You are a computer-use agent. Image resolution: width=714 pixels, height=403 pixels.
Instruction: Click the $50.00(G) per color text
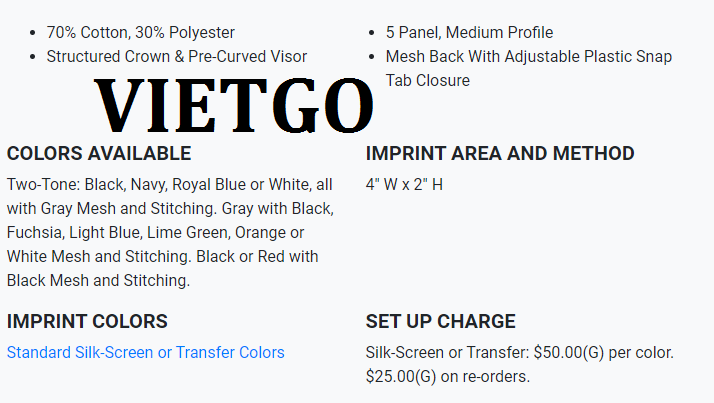click(603, 352)
